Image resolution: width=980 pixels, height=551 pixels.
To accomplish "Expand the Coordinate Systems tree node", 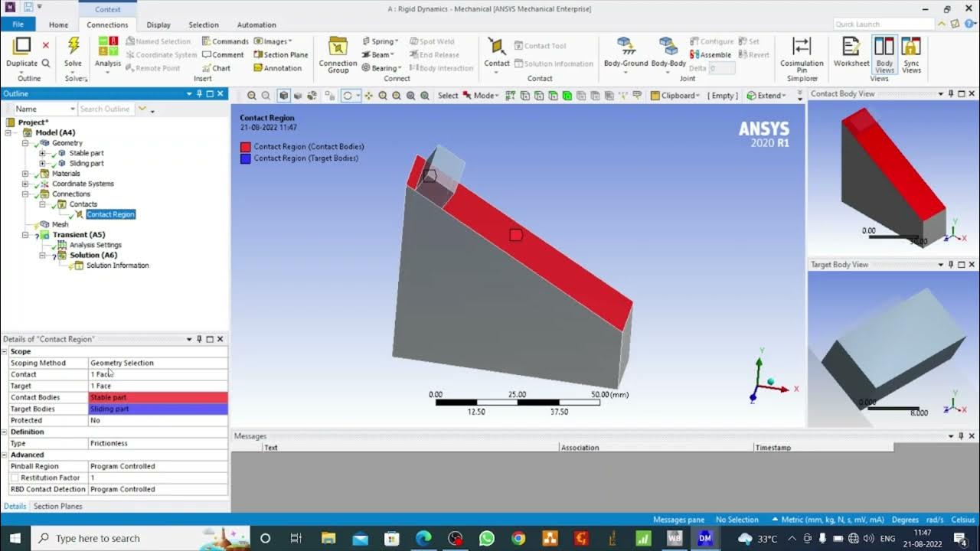I will pos(26,184).
